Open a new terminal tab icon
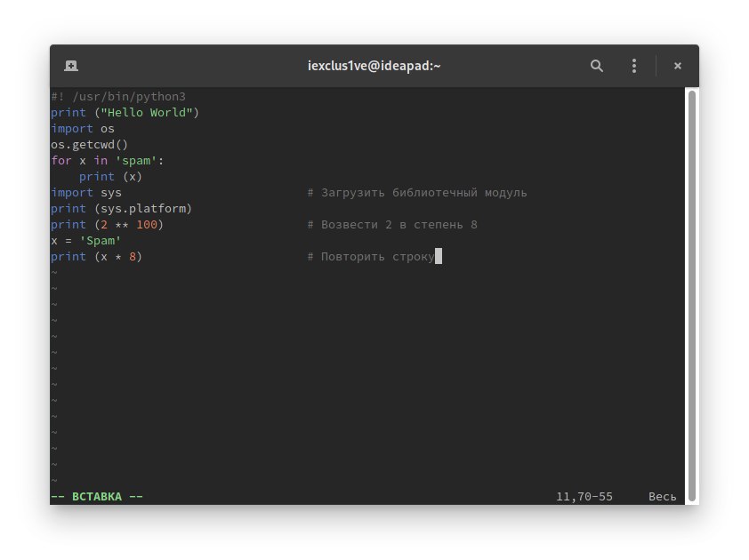The height and width of the screenshot is (560, 749). [71, 66]
